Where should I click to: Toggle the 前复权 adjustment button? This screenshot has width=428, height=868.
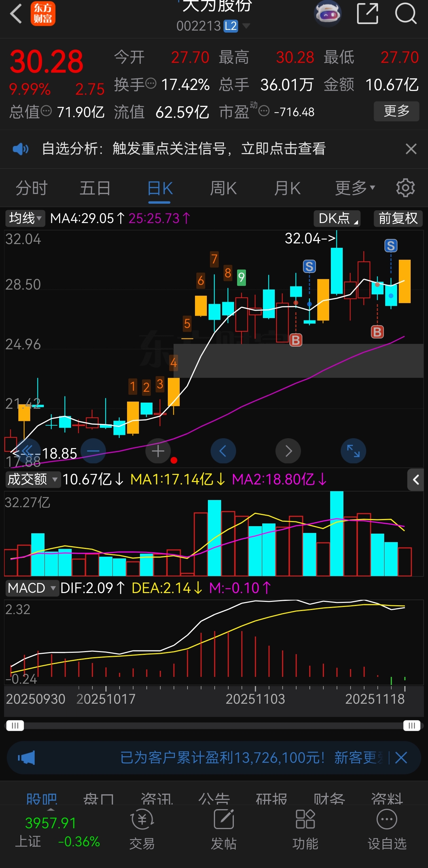pos(398,218)
